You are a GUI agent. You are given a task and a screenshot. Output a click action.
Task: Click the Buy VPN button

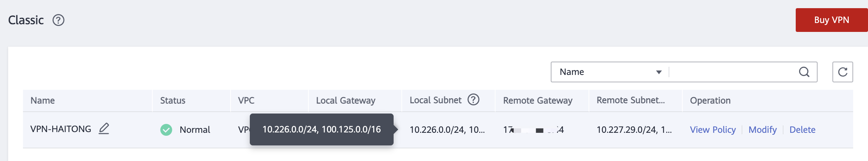832,20
